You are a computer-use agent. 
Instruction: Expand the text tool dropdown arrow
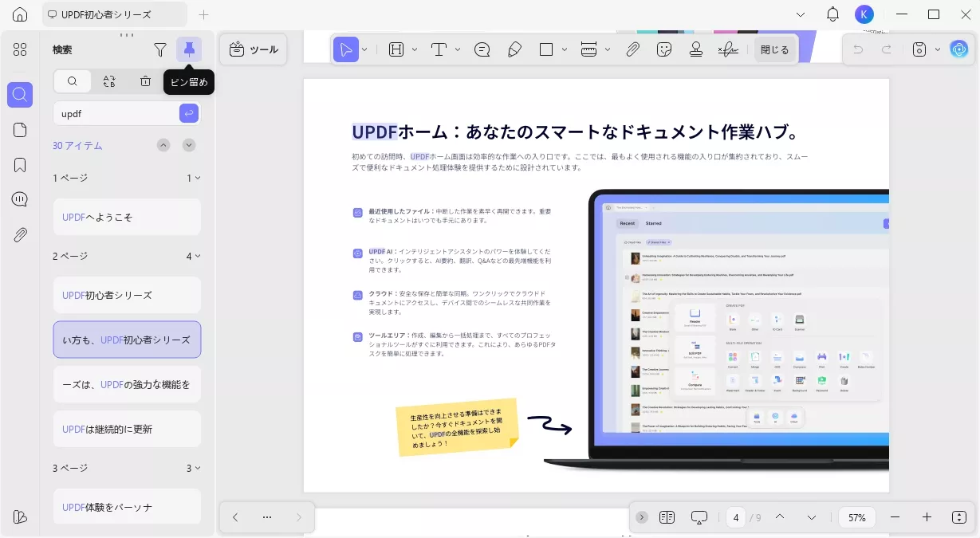pyautogui.click(x=458, y=49)
